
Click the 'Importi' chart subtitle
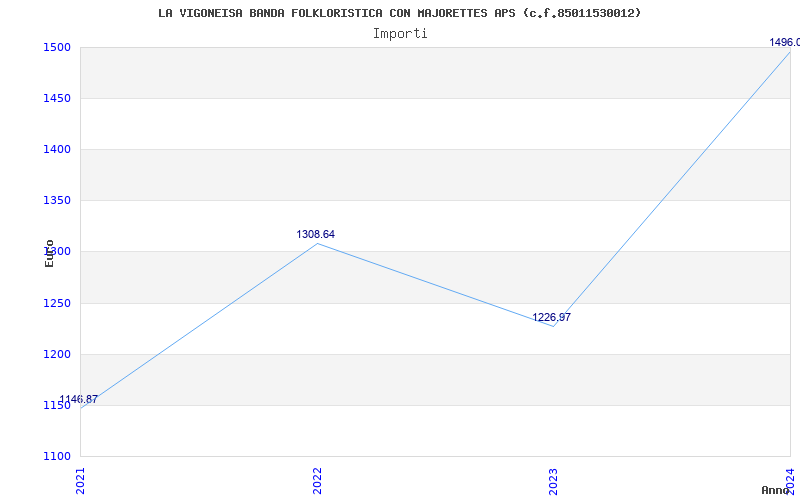click(400, 33)
